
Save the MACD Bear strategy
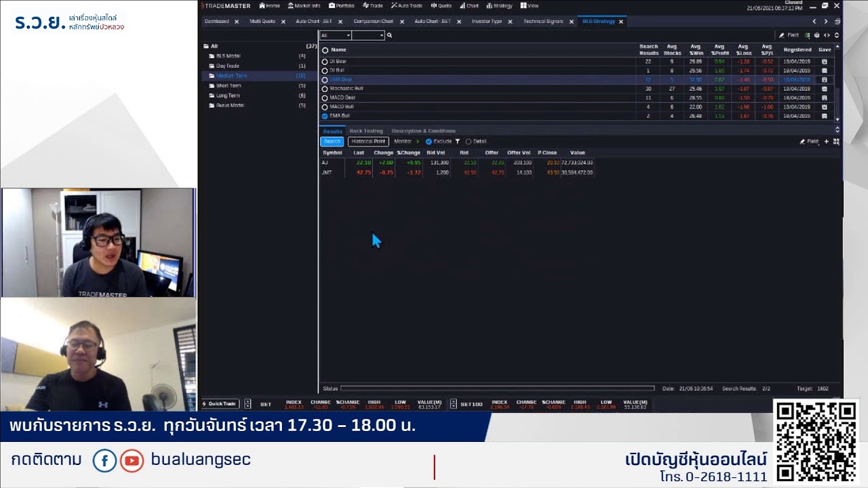pyautogui.click(x=825, y=98)
